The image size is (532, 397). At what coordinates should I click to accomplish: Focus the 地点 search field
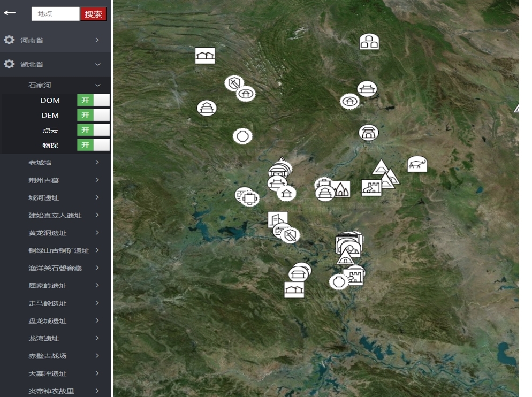[56, 14]
